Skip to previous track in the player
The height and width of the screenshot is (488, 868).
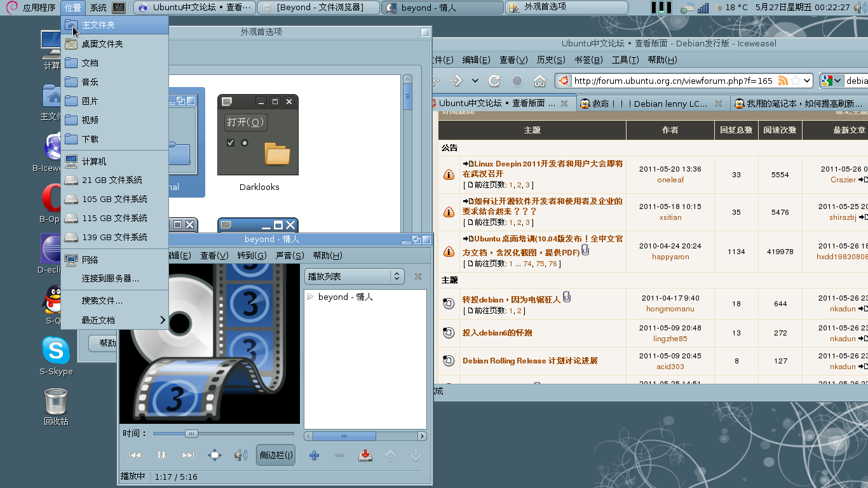click(135, 455)
